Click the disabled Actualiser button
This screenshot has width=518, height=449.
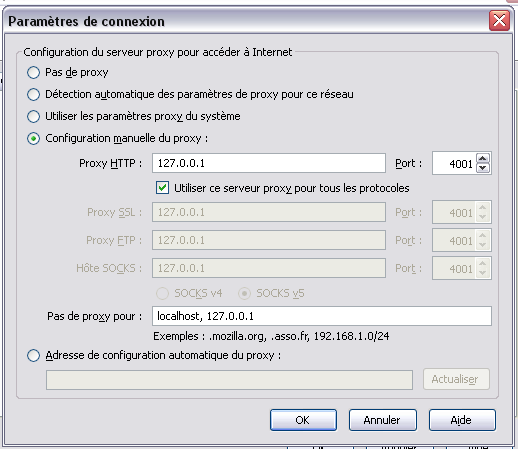pyautogui.click(x=456, y=379)
